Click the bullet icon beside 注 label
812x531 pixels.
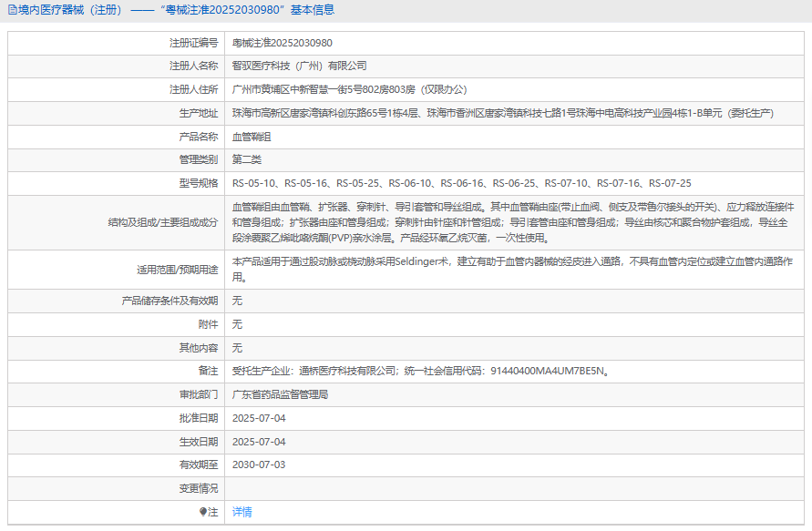pyautogui.click(x=203, y=512)
